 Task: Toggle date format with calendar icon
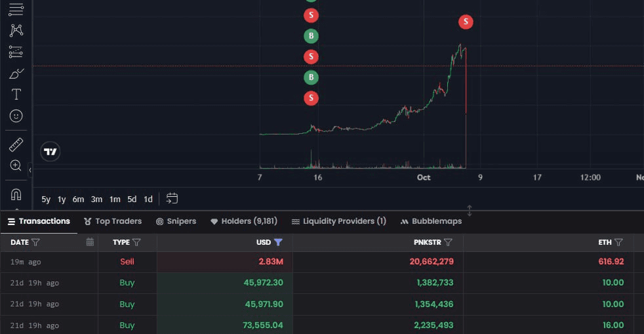tap(90, 242)
